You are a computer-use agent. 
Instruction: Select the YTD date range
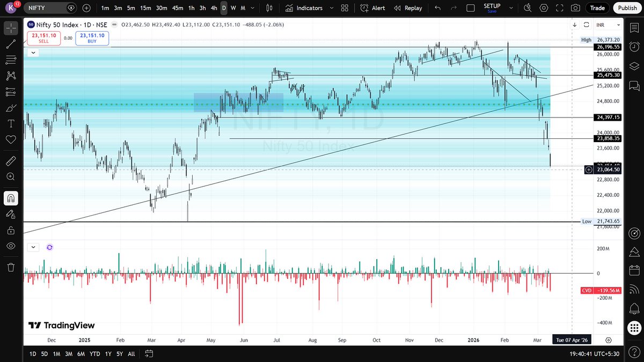click(x=96, y=354)
